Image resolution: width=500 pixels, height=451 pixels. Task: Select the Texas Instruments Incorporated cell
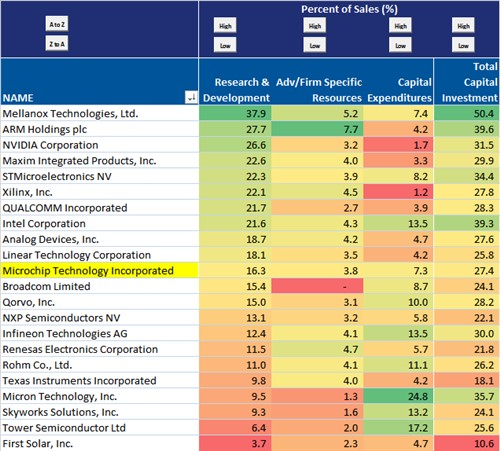99,380
